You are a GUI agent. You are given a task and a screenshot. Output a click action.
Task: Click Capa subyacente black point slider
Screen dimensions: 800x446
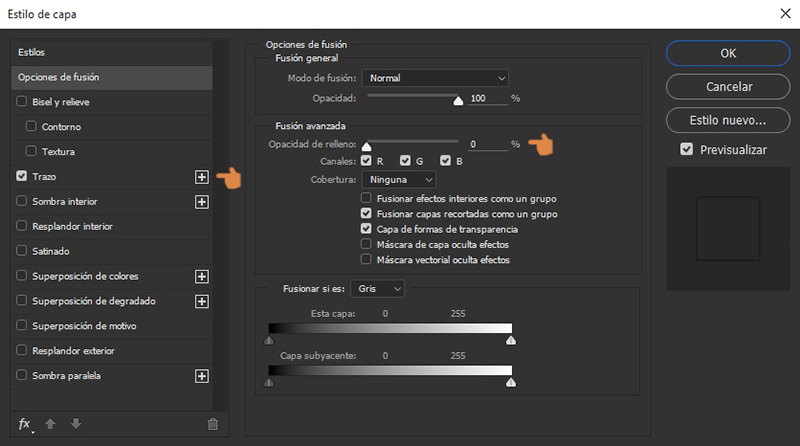(269, 383)
